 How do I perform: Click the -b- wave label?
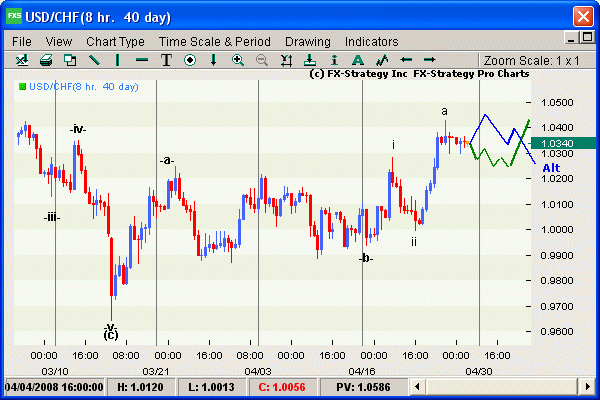(366, 258)
